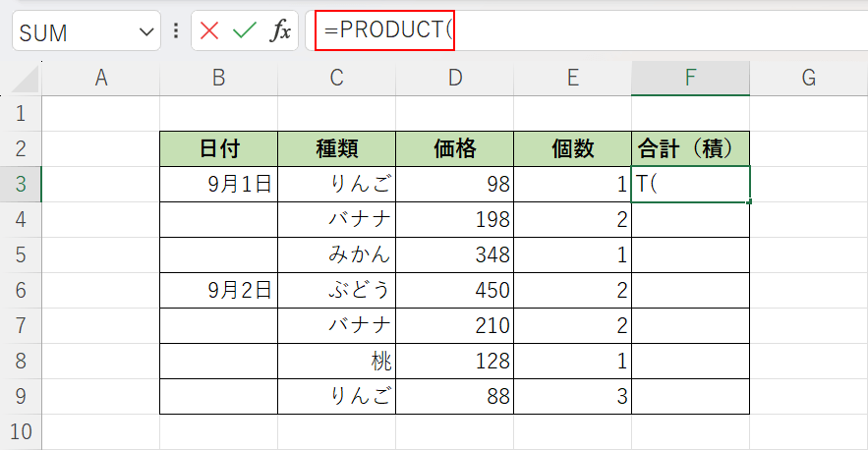Select the column F header

point(690,79)
